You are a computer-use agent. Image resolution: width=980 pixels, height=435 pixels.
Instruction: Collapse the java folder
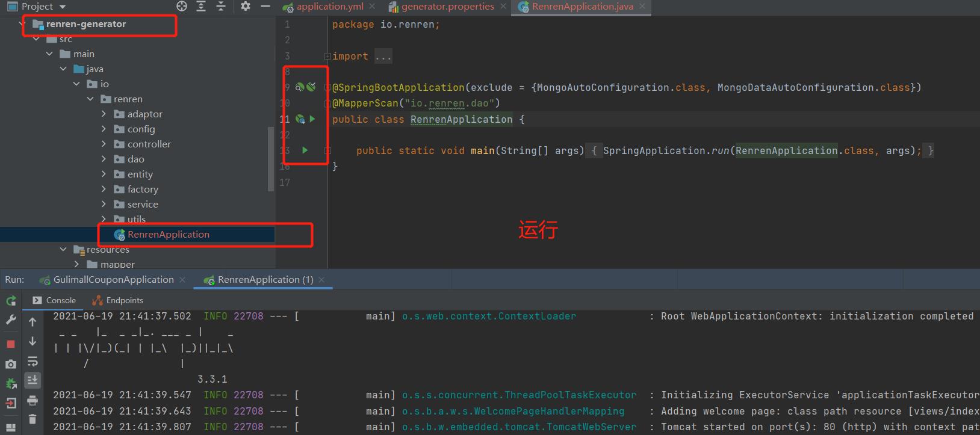(x=63, y=69)
